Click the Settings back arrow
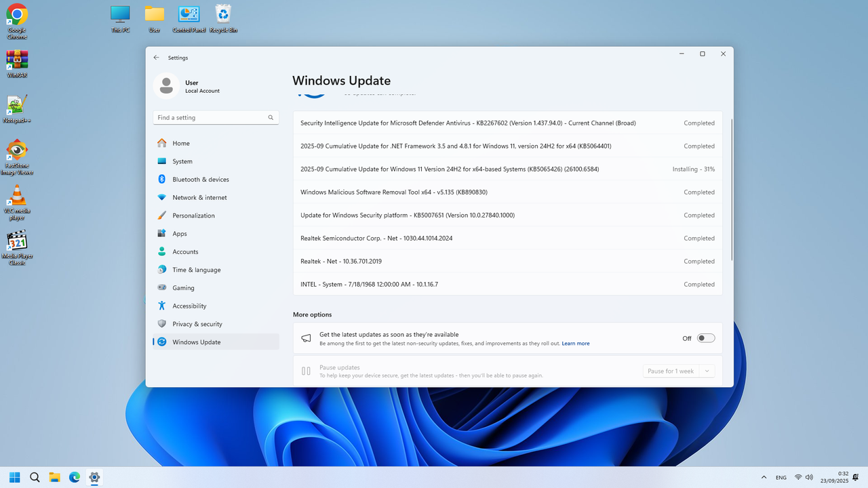This screenshot has width=868, height=488. (157, 58)
